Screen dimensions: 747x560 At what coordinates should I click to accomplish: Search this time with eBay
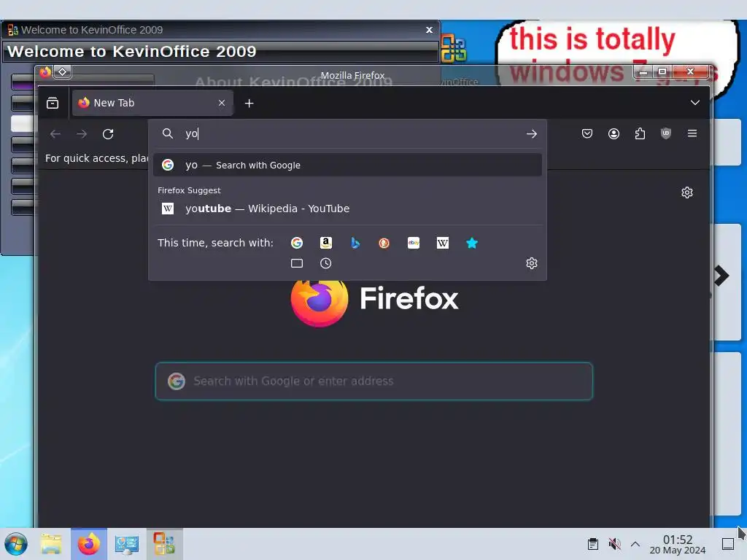[x=414, y=243]
